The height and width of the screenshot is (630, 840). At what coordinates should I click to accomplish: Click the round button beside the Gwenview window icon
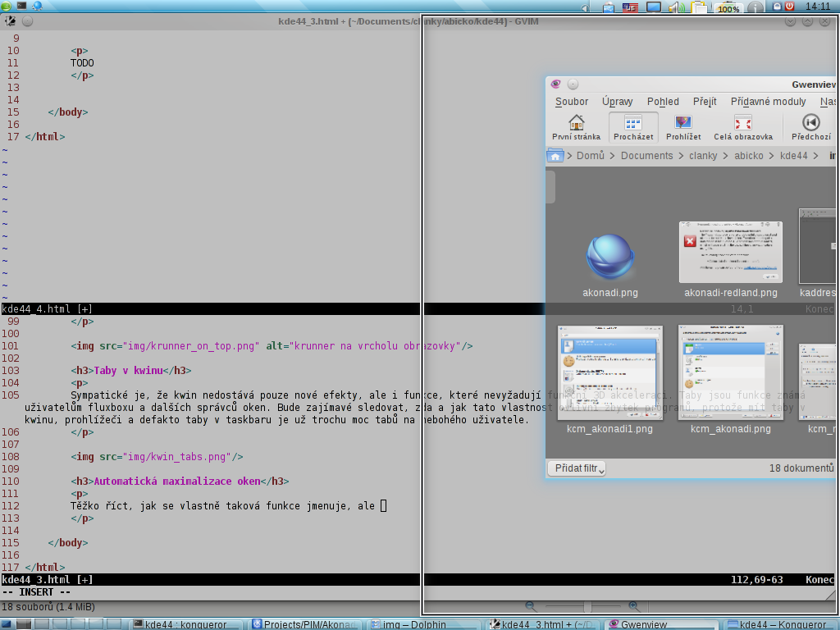coord(573,84)
